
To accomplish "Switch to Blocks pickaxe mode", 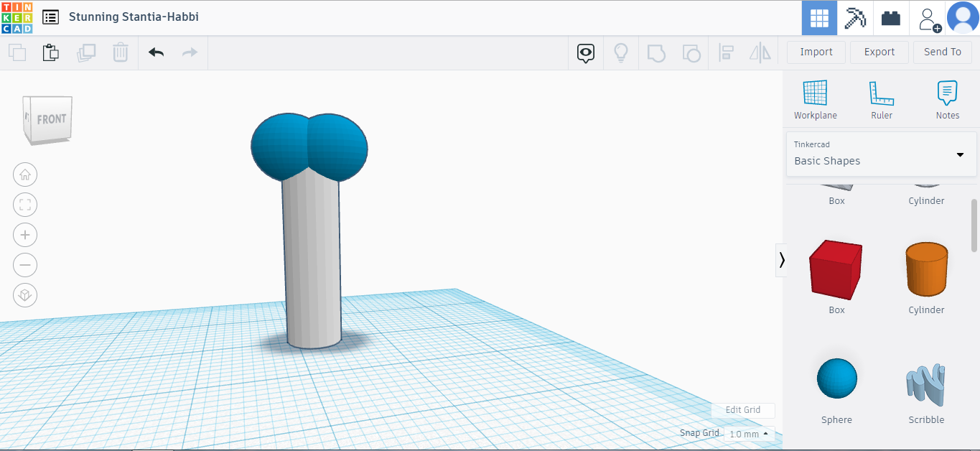I will (x=855, y=18).
